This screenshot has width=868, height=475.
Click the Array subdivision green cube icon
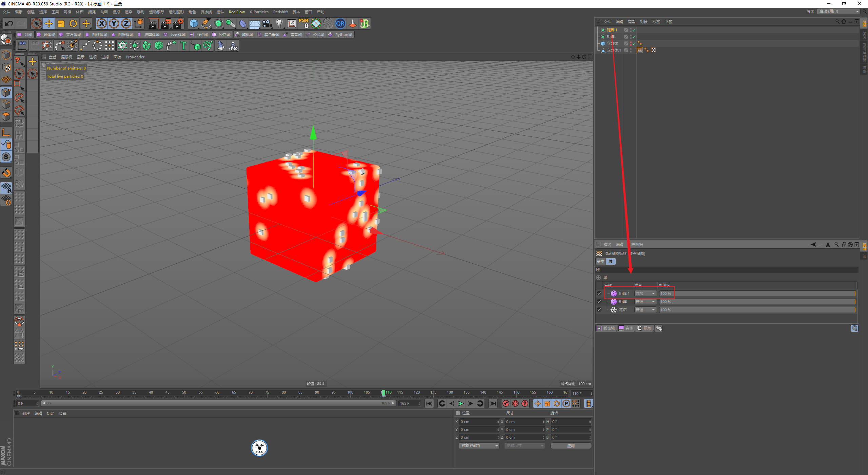pos(218,23)
